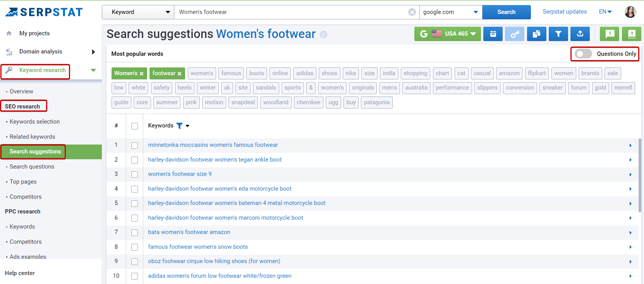The image size is (644, 284).
Task: Open PPC research Keywords item
Action: [22, 227]
